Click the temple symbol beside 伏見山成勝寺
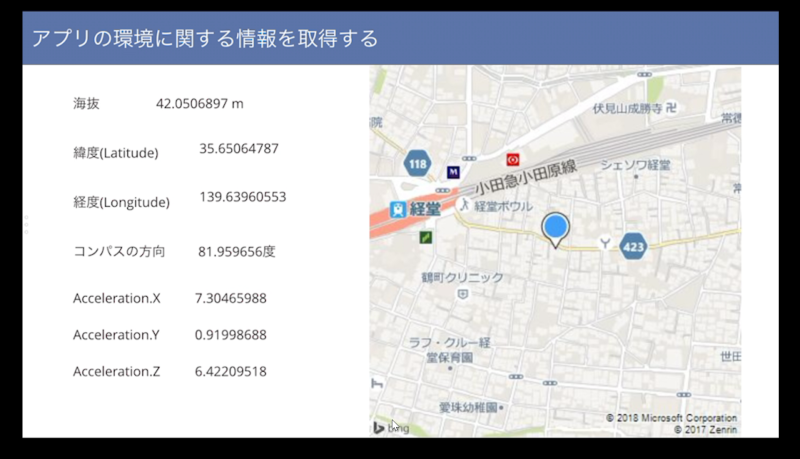800x459 pixels. pyautogui.click(x=671, y=108)
